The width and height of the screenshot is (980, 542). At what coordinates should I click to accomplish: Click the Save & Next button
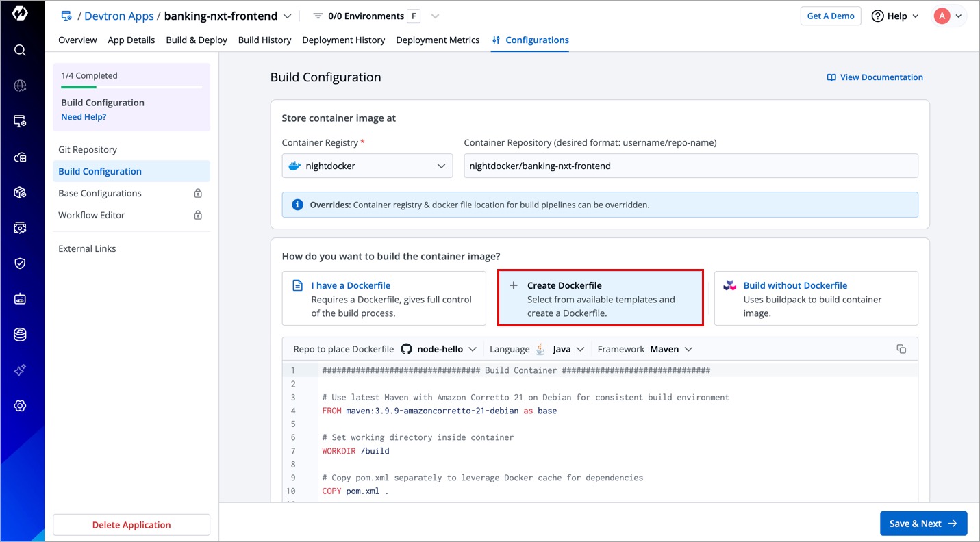[923, 524]
